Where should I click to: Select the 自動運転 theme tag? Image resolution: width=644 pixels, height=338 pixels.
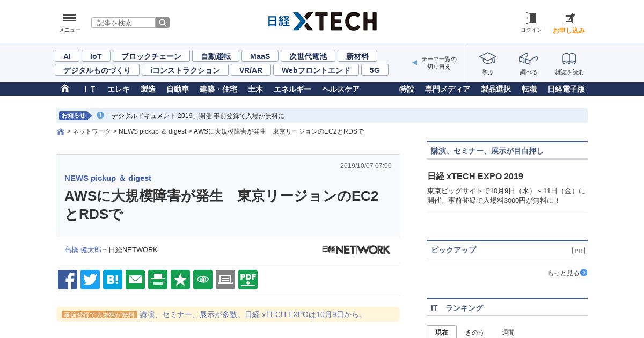click(x=216, y=56)
